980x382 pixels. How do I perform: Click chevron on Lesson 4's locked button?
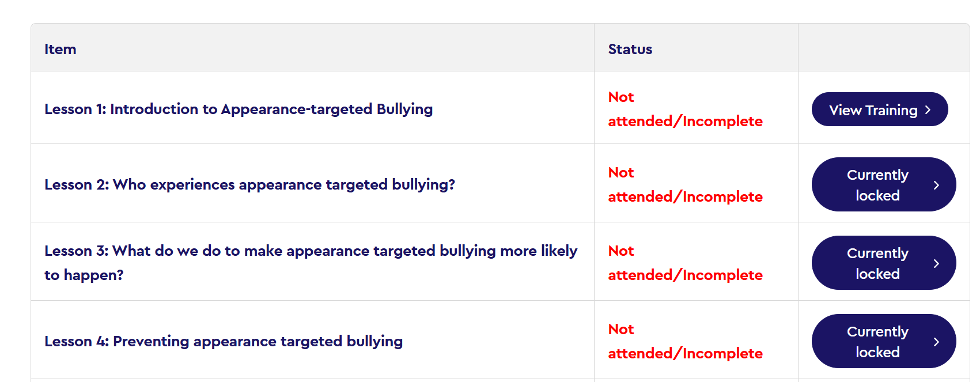pos(936,342)
